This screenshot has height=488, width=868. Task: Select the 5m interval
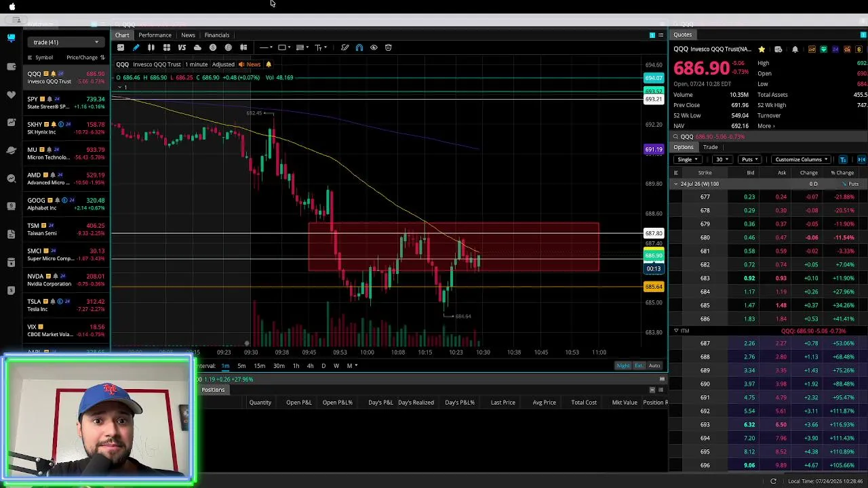click(x=241, y=366)
